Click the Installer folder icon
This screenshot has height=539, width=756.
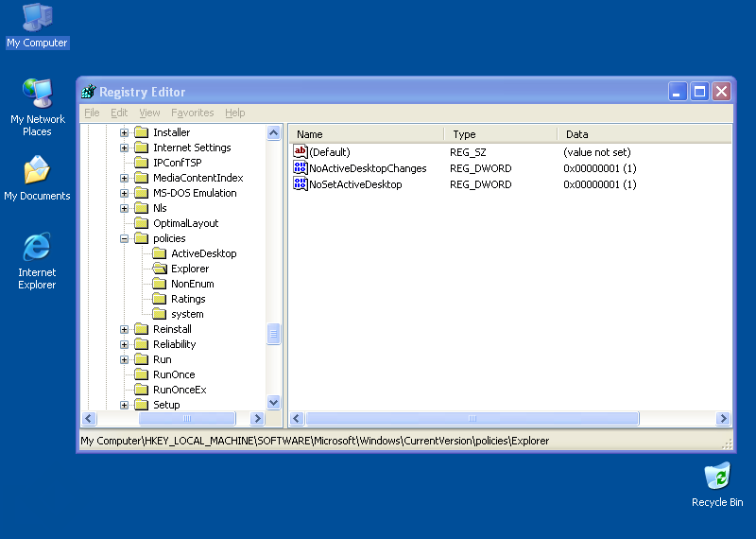[x=141, y=132]
